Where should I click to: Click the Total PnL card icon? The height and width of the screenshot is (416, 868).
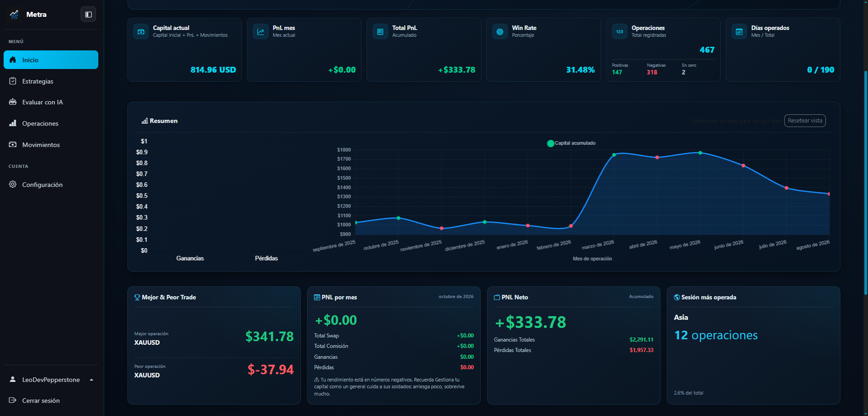[380, 31]
